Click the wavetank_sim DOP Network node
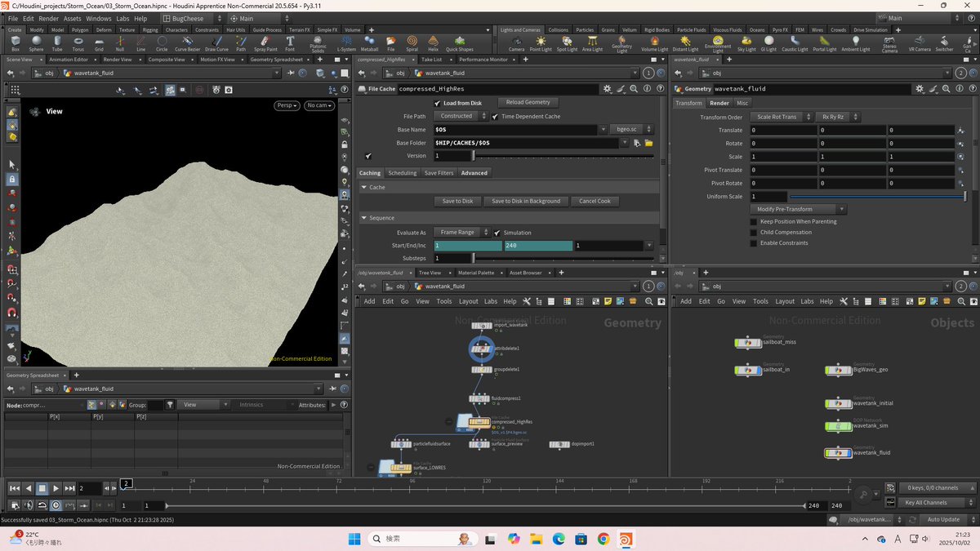This screenshot has width=980, height=551. [838, 426]
